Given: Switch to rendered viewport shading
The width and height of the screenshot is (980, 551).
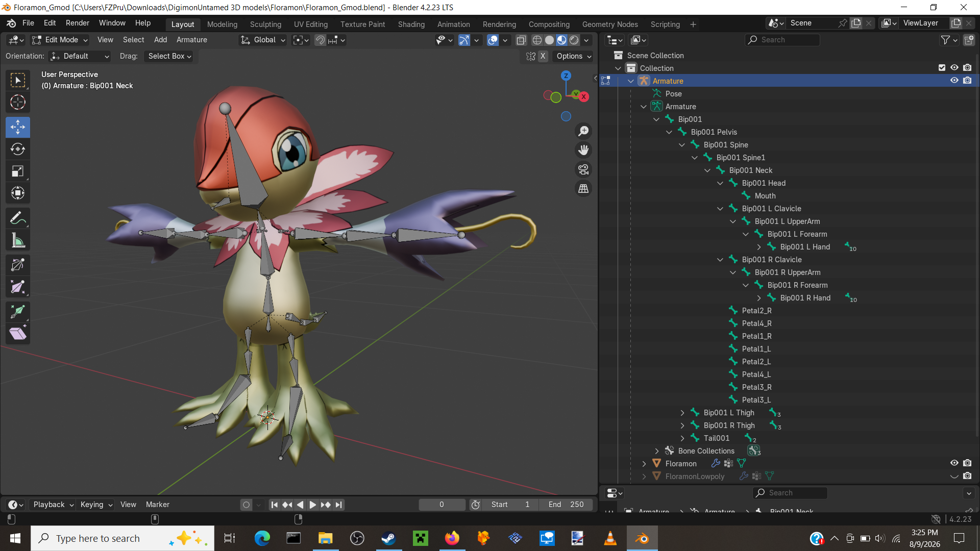Looking at the screenshot, I should [574, 40].
